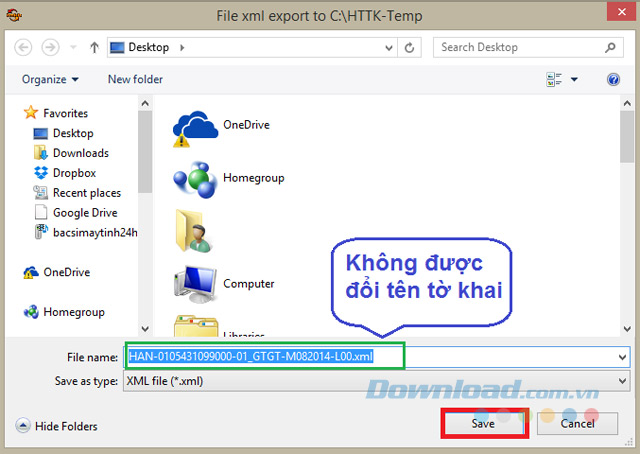Click the Dropbox logo icon in sidebar

coord(41,173)
